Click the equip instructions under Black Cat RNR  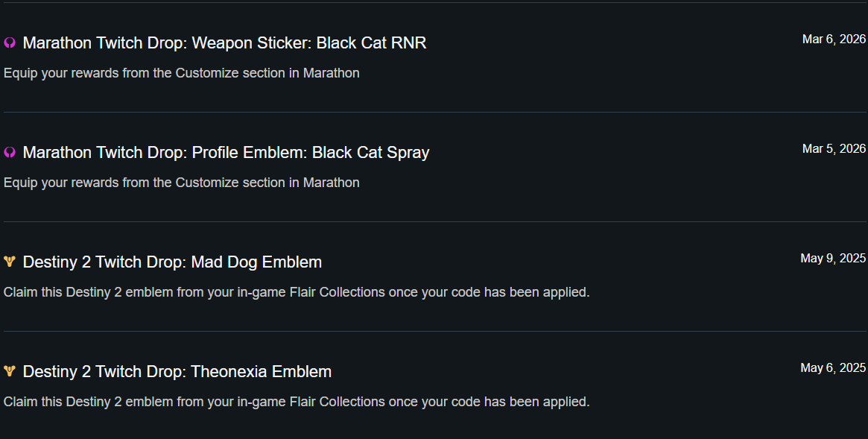point(182,73)
